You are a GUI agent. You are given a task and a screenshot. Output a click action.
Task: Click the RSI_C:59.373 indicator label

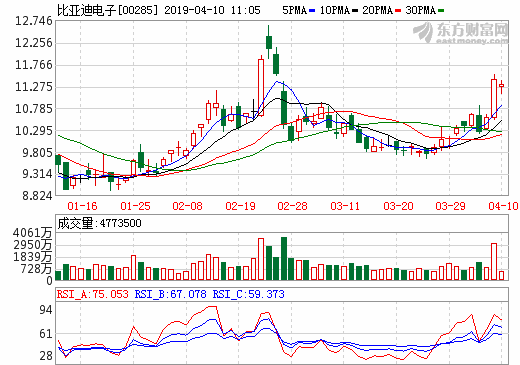pos(248,294)
